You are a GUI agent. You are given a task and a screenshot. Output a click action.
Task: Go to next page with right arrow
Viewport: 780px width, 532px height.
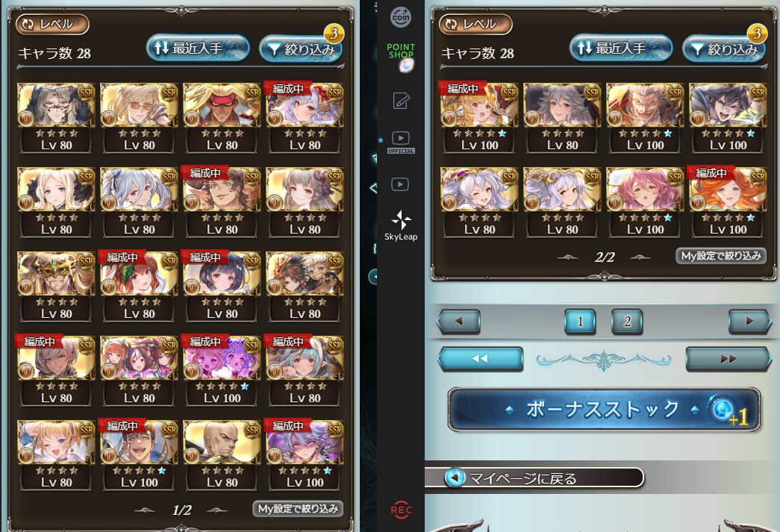[749, 321]
